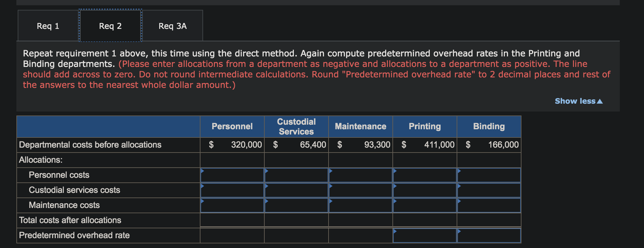Viewport: 644px width, 248px height.
Task: Select the 166,000 Binding cost value
Action: click(503, 145)
